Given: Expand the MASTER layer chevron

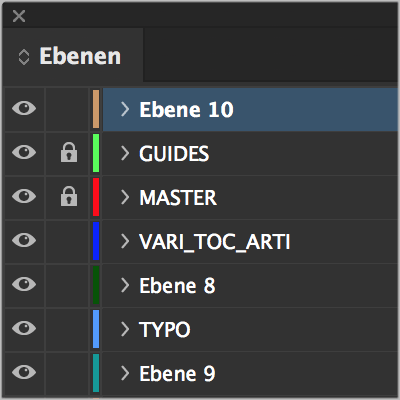Looking at the screenshot, I should pos(125,197).
